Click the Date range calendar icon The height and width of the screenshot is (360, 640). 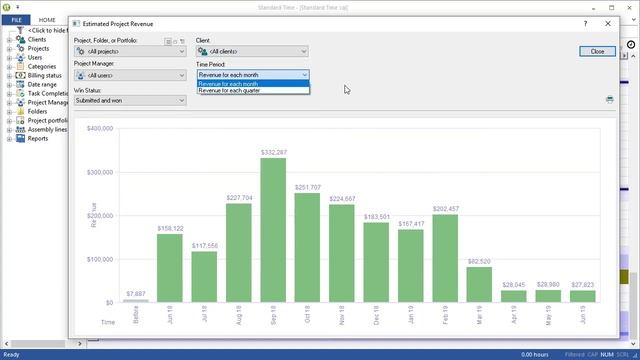(20, 84)
